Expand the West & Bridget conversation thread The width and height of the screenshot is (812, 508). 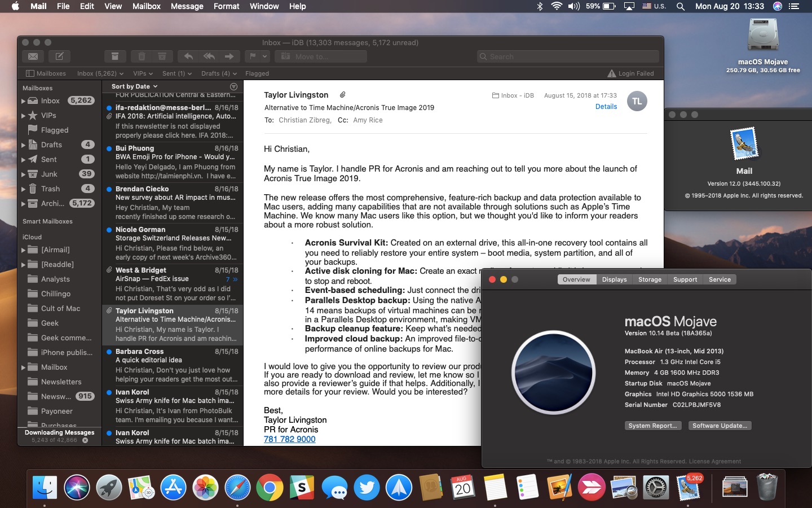tap(235, 279)
